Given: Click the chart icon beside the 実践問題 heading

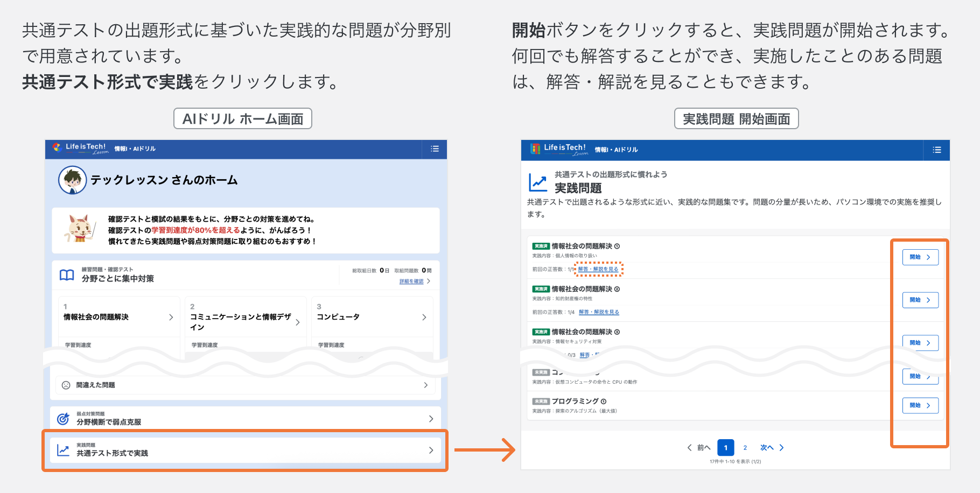Looking at the screenshot, I should [538, 182].
